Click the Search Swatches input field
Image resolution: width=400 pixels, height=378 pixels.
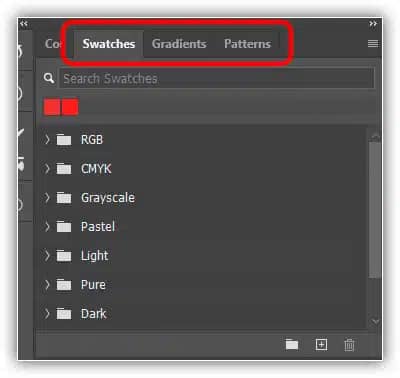tap(217, 79)
